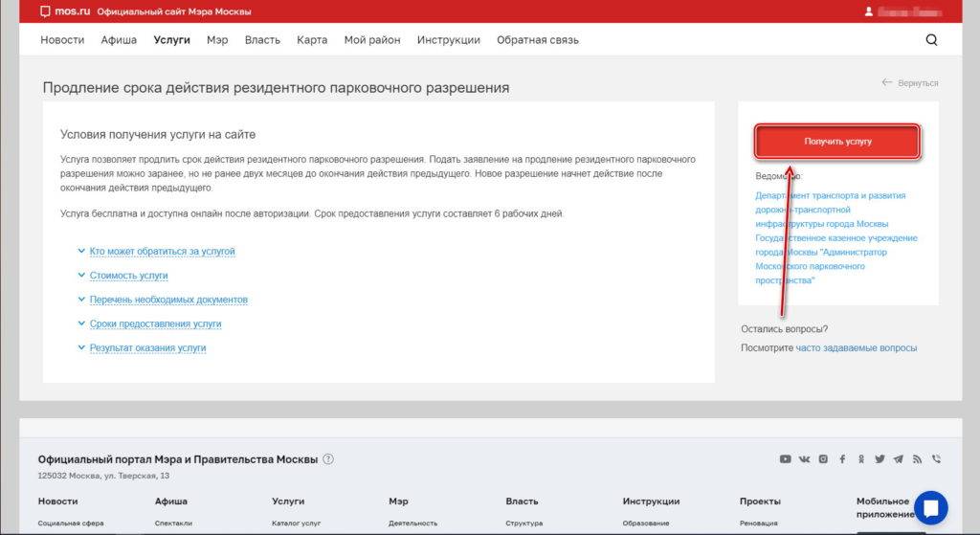Open the Twitter icon in footer
Image resolution: width=980 pixels, height=535 pixels.
pos(880,459)
